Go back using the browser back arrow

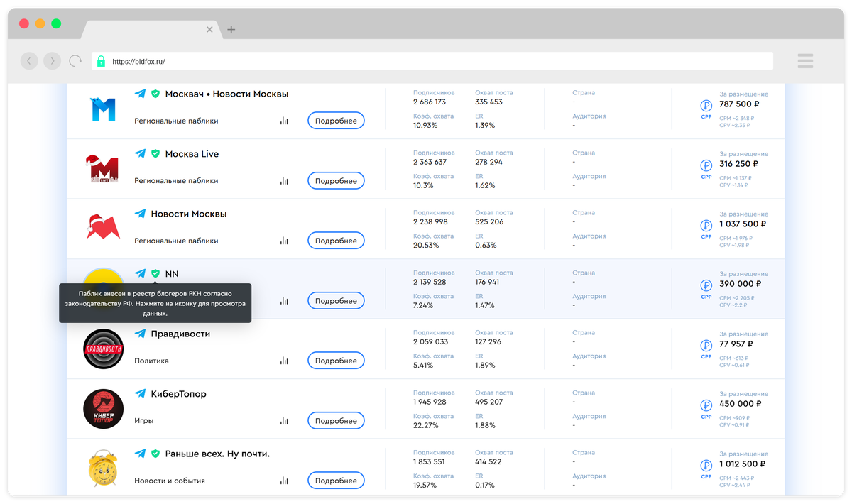[29, 61]
